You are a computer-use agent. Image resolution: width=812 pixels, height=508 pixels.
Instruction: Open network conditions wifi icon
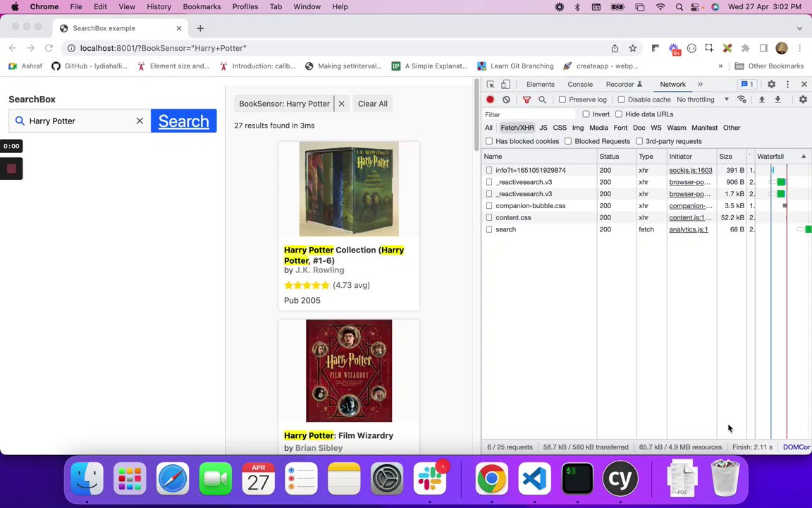click(x=742, y=99)
